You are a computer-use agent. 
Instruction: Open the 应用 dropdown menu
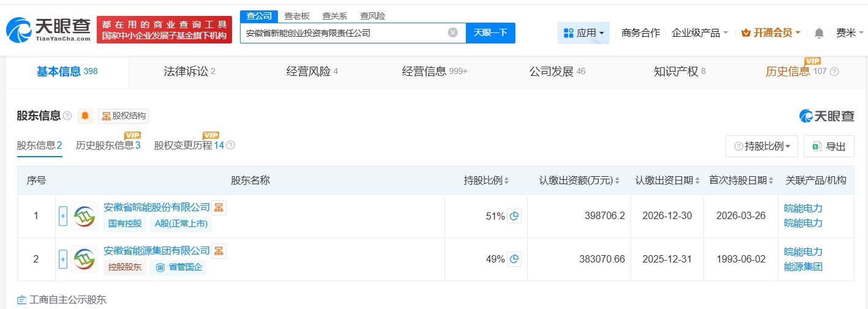pos(583,33)
